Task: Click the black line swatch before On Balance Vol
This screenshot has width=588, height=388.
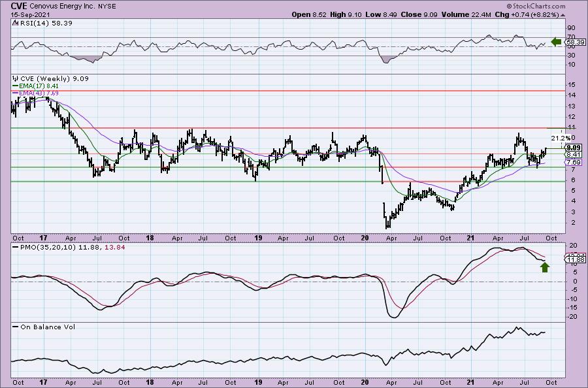Action: (16, 327)
